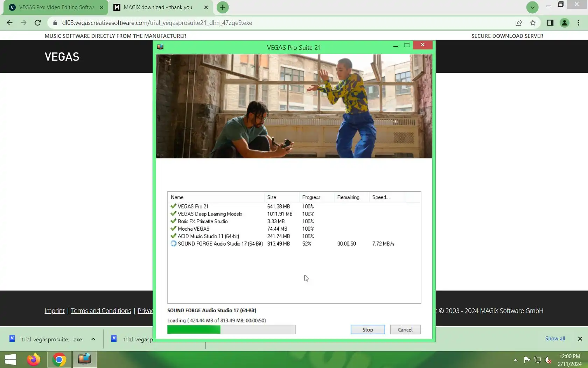Share this page
This screenshot has height=368, width=588.
tap(519, 23)
